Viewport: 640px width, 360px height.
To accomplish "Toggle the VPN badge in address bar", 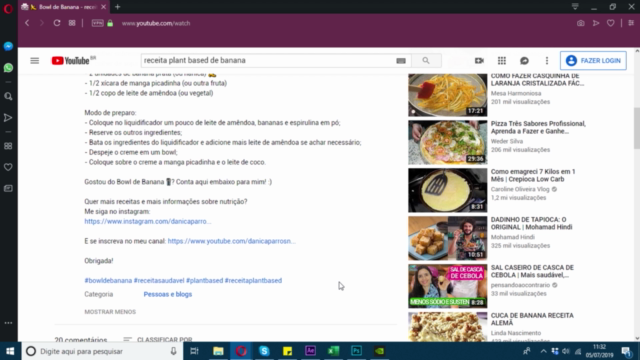I will pos(98,23).
